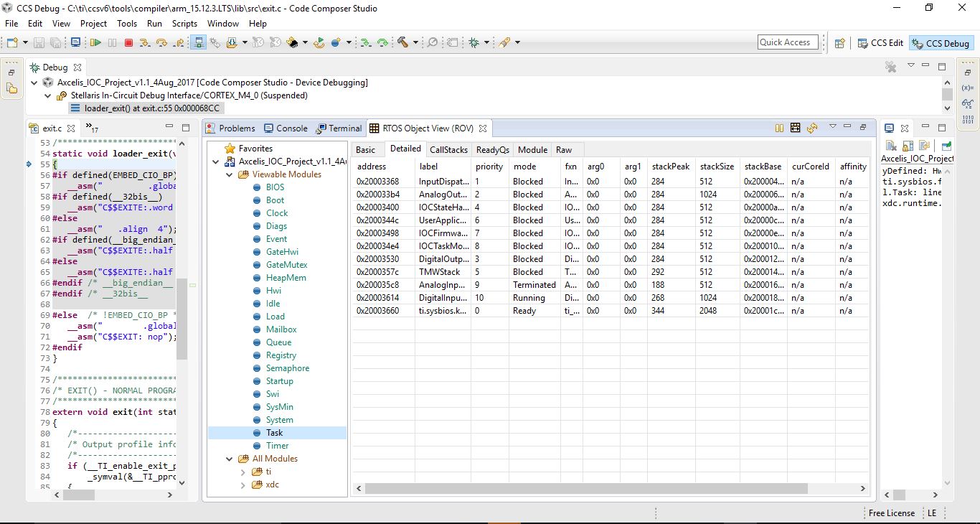Open the Debug bug dropdown arrow

[486, 42]
